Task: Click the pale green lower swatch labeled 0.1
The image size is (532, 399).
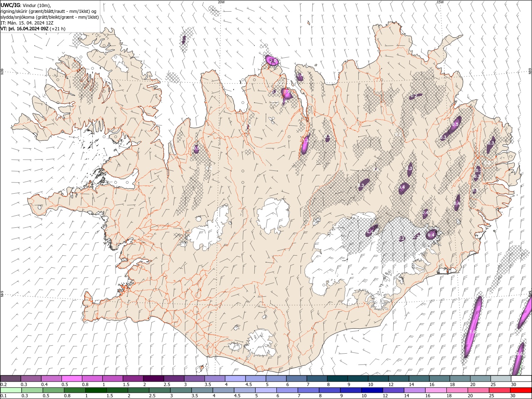Action: [10, 390]
